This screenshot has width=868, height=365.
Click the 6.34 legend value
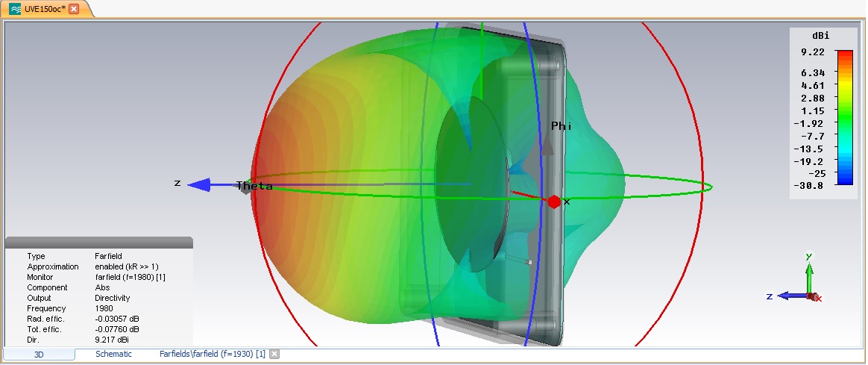coord(813,72)
